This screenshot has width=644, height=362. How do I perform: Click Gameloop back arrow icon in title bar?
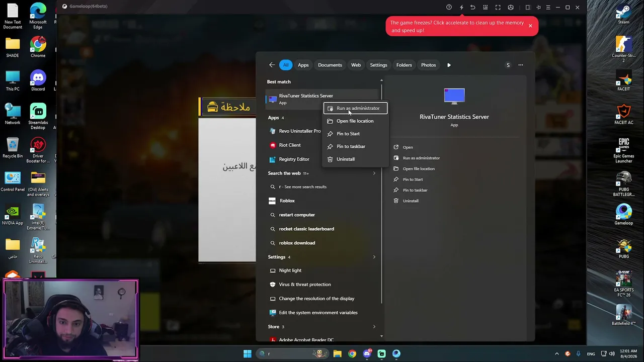473,8
